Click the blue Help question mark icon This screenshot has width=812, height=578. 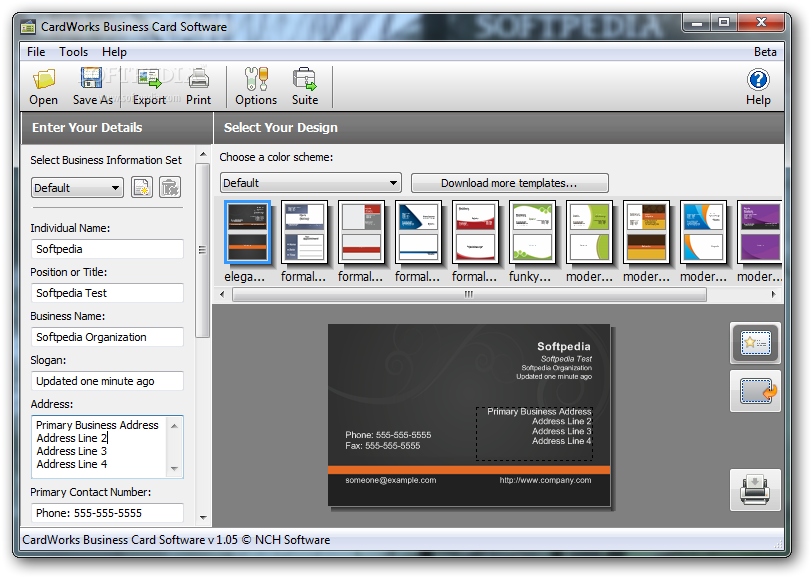coord(758,80)
